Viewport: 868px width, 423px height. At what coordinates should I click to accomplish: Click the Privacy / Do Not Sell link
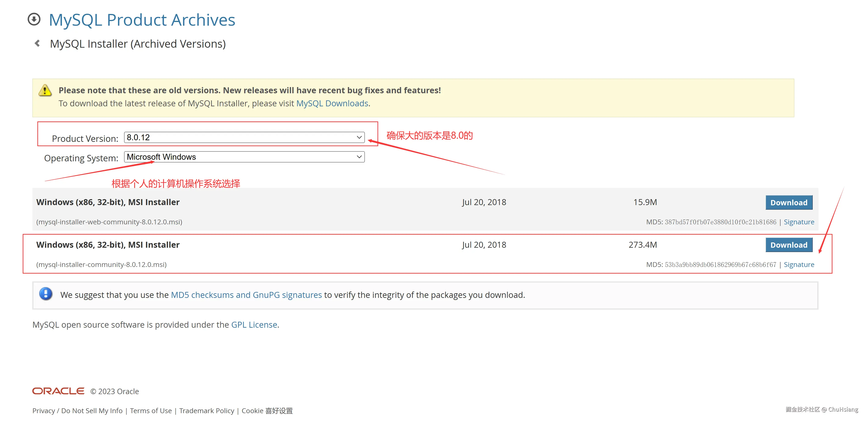pyautogui.click(x=77, y=411)
